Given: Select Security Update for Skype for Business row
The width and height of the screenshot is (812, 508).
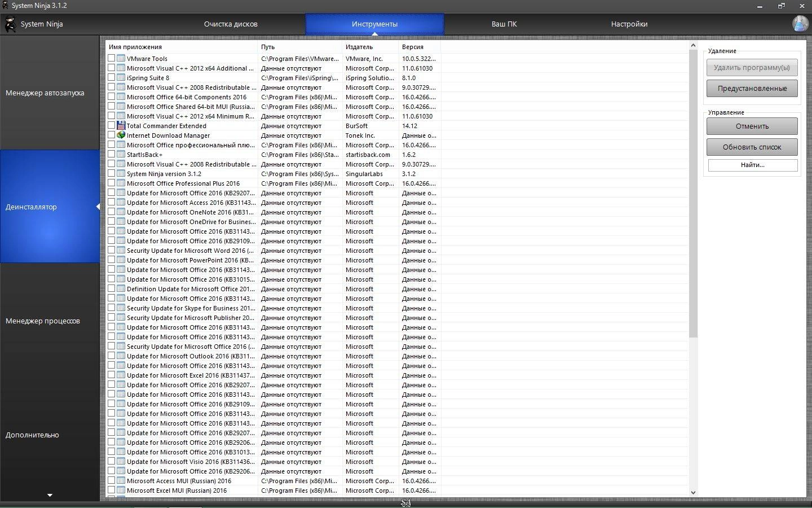Looking at the screenshot, I should 397,308.
